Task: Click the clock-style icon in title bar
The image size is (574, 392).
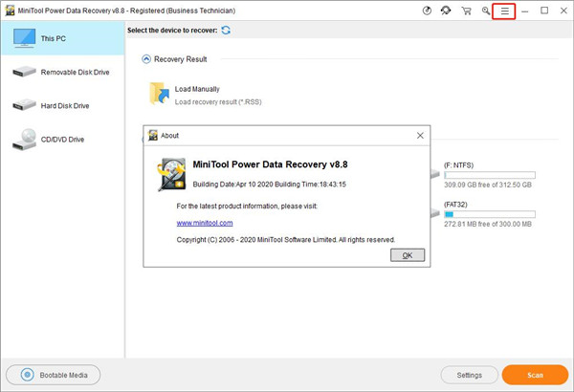Action: (x=427, y=11)
